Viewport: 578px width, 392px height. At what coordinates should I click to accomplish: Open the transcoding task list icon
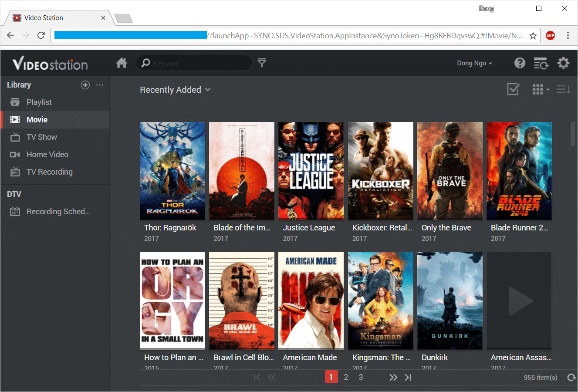[x=541, y=63]
